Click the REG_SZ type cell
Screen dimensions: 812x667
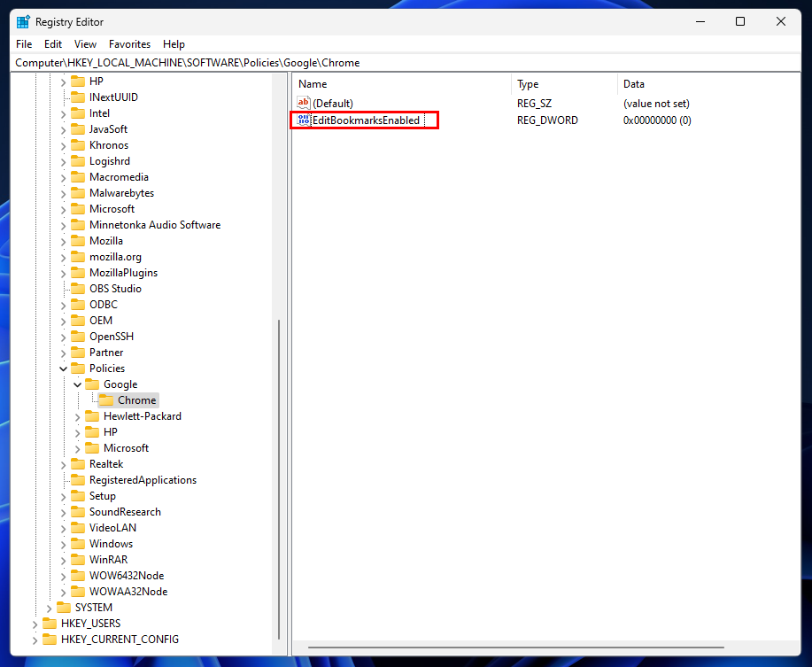(534, 103)
